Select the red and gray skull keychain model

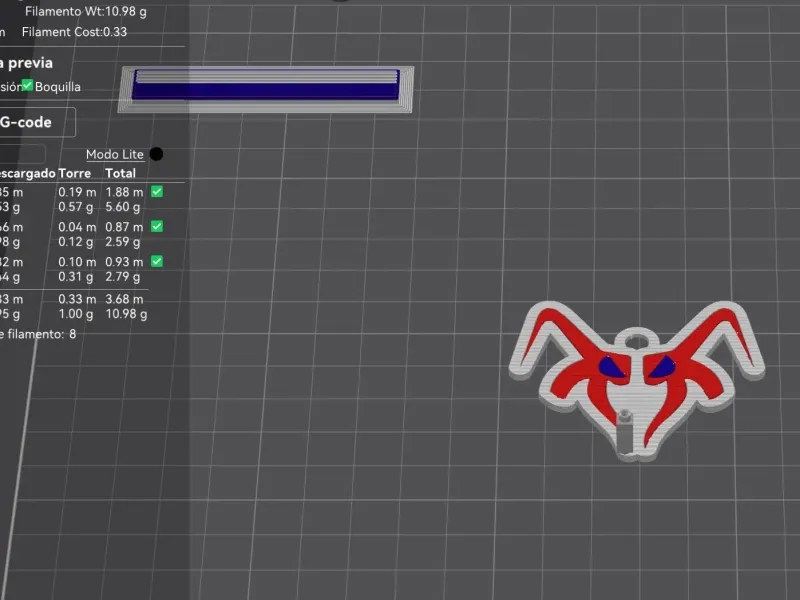click(x=637, y=380)
